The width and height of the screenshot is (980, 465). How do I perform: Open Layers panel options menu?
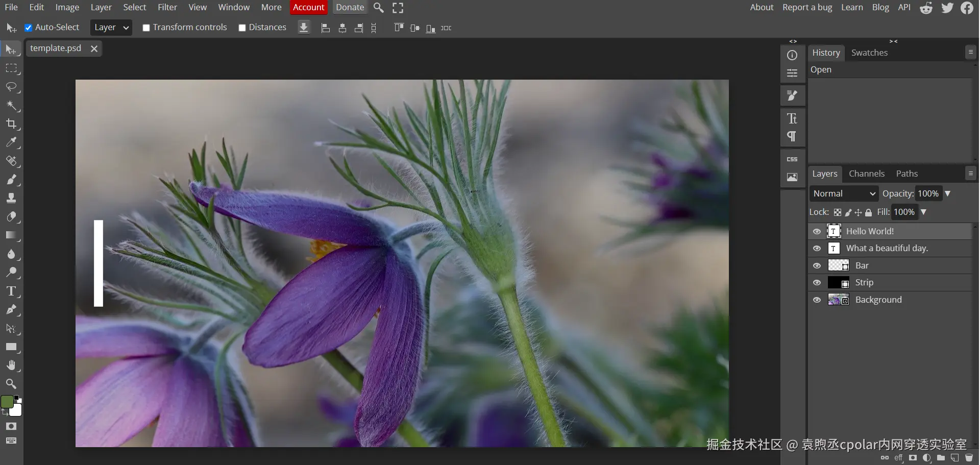[971, 173]
